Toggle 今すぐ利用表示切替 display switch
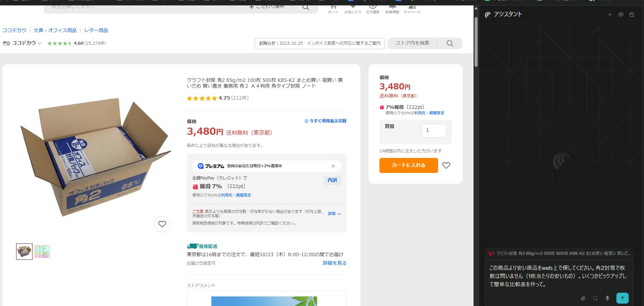The image size is (644, 306). point(325,121)
